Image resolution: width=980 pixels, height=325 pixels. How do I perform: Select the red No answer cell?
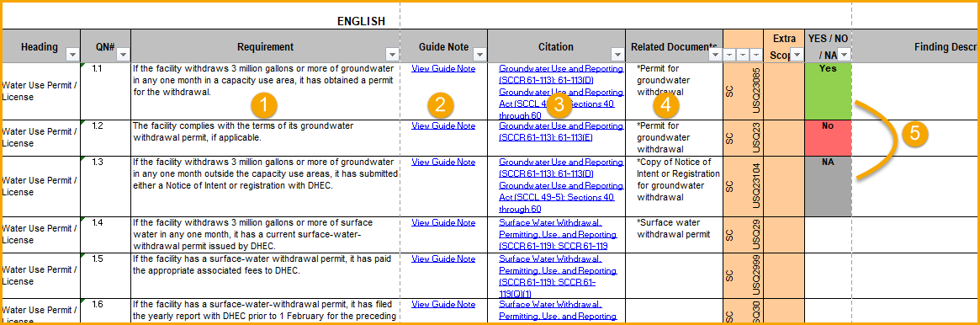pos(828,138)
